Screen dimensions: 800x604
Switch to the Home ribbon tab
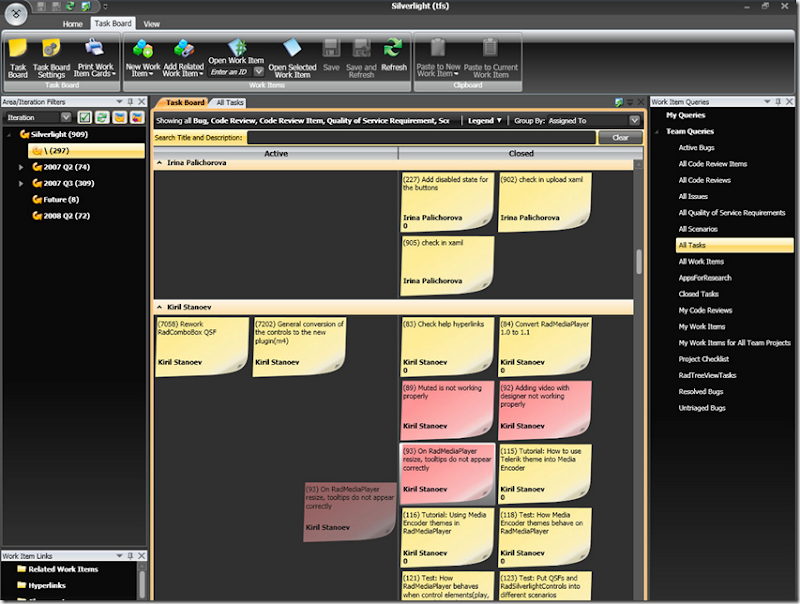coord(72,24)
